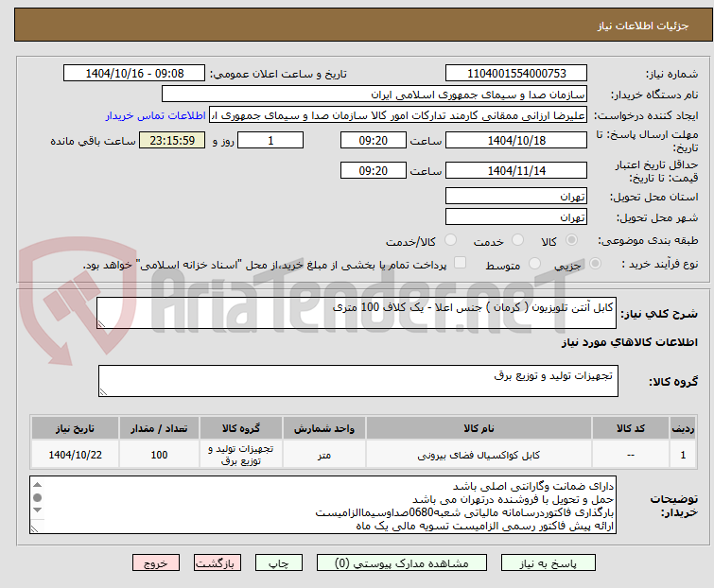Click the بازگشت back button
Screen dimensions: 714x588
coord(218,563)
